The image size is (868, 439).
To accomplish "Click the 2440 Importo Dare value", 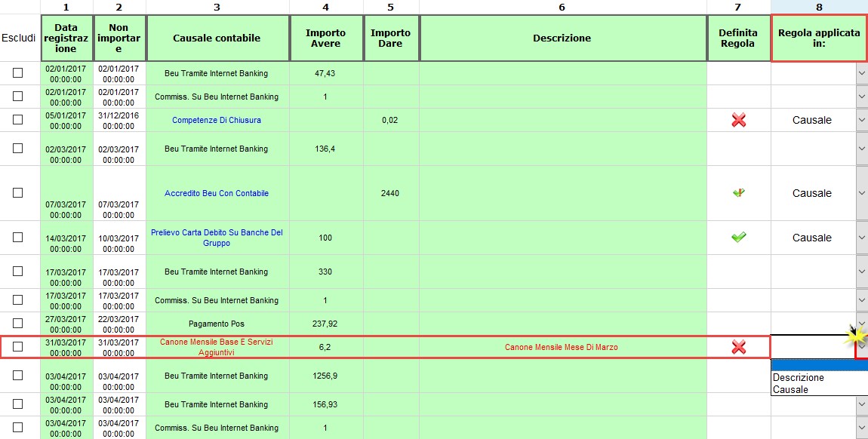I will [x=390, y=193].
